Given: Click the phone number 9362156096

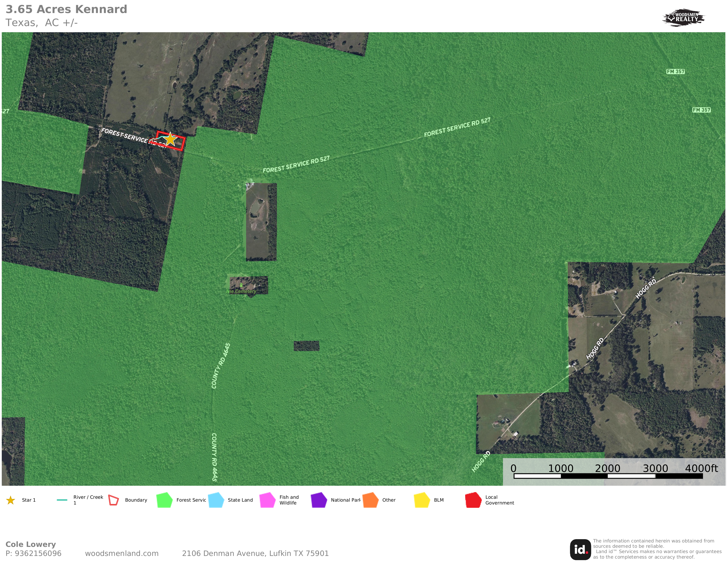Looking at the screenshot, I should [x=38, y=553].
